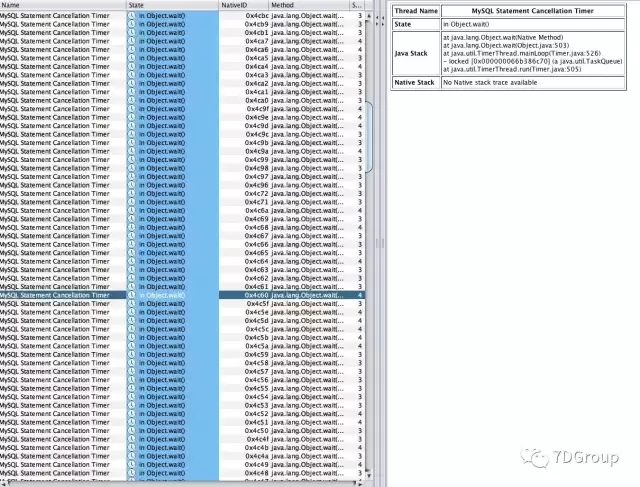The width and height of the screenshot is (640, 487).
Task: Select the row with NativeID 0x4c72
Action: tap(182, 193)
